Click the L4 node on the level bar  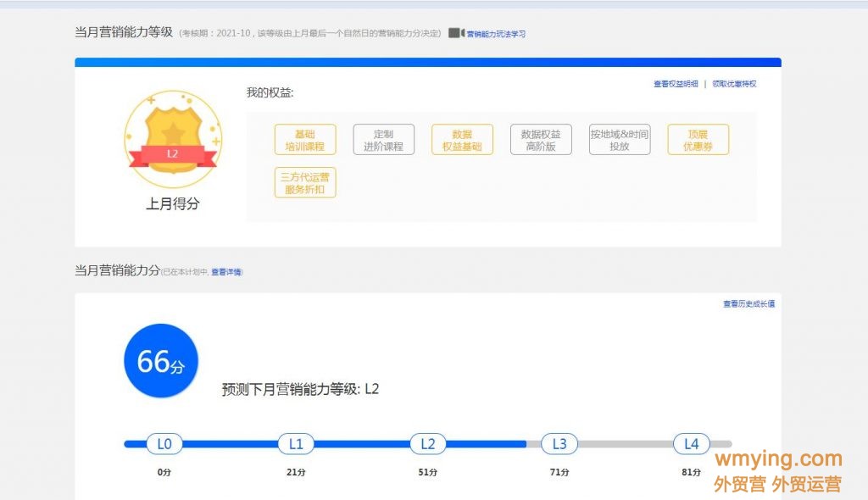point(691,443)
